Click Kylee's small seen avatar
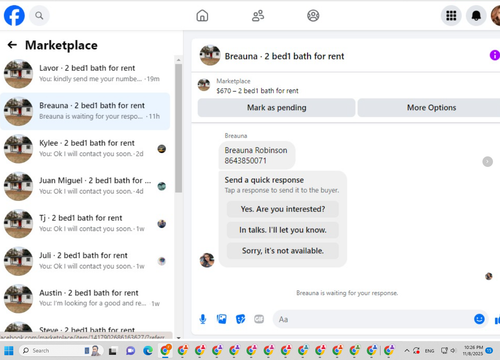500x360 pixels. click(x=162, y=149)
